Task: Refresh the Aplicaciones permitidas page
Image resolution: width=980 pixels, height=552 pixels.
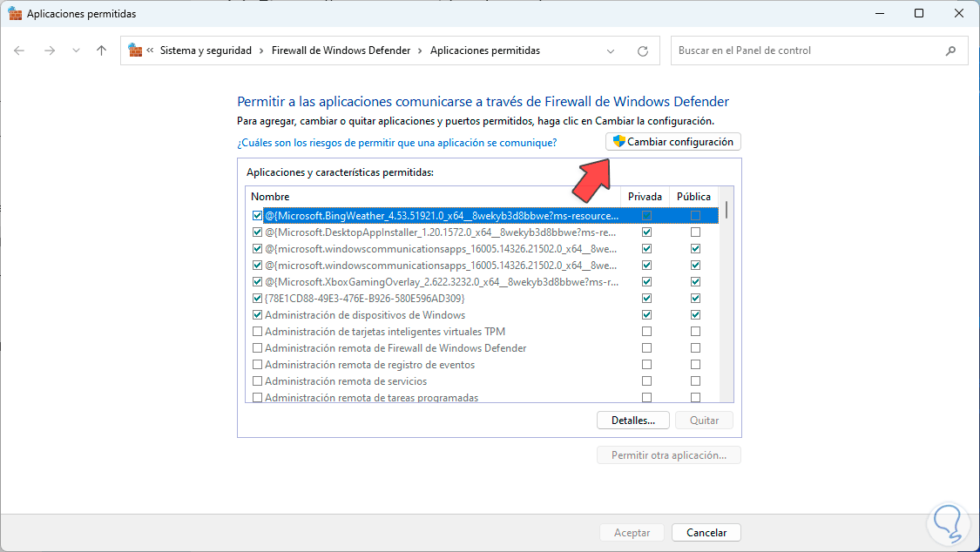Action: tap(643, 51)
